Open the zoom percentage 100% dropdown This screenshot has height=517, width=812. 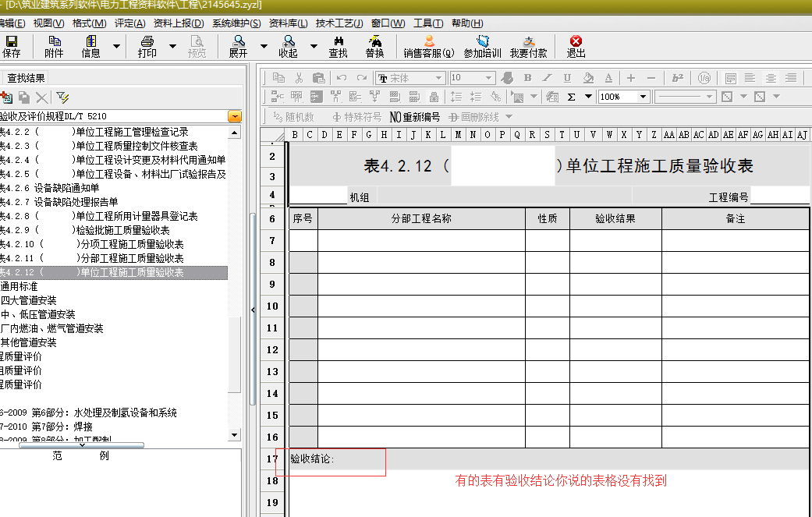644,97
